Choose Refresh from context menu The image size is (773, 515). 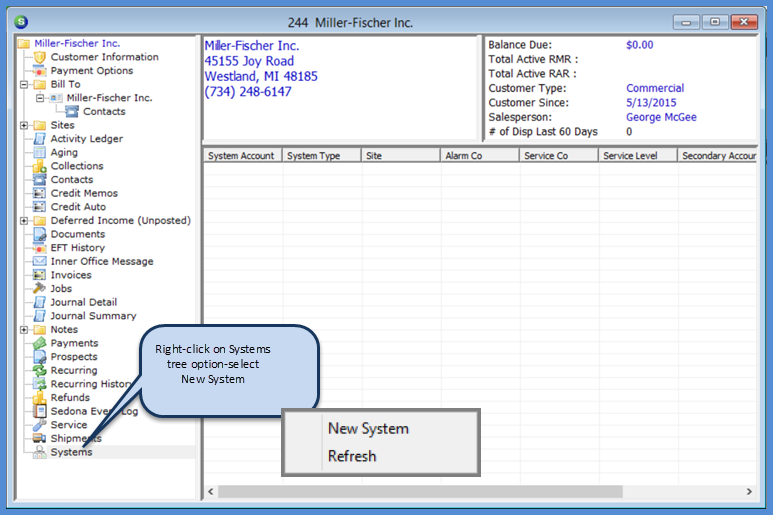(x=352, y=456)
